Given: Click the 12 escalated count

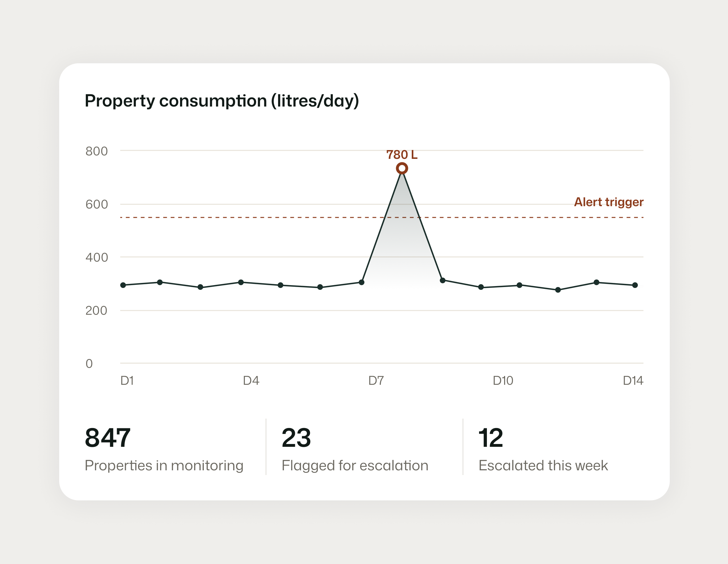Looking at the screenshot, I should click(x=490, y=438).
